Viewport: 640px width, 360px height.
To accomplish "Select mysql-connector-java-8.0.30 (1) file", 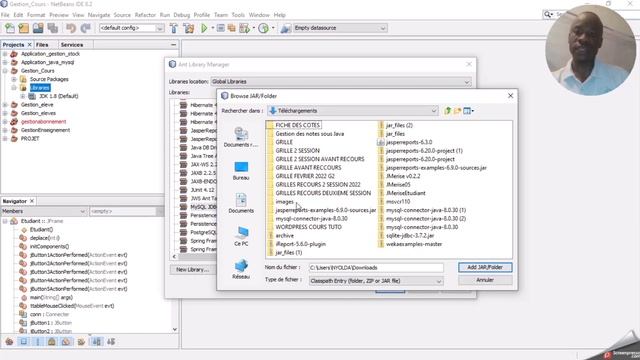I will tap(426, 210).
